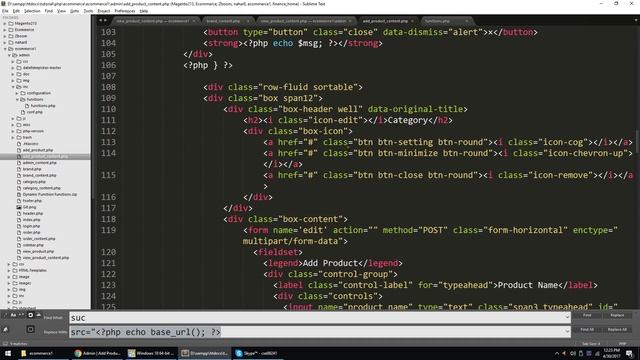Viewport: 640px width, 360px height.
Task: Change Tab Size setting in status bar
Action: [591, 344]
